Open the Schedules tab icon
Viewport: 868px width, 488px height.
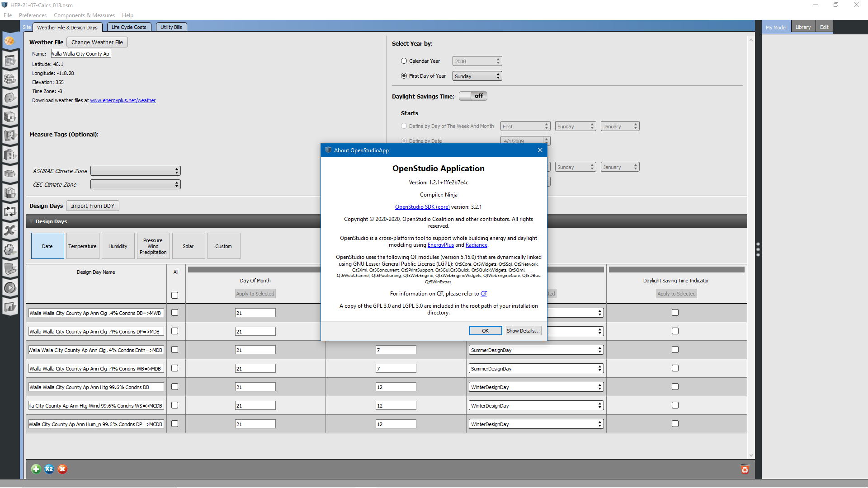pos(10,59)
